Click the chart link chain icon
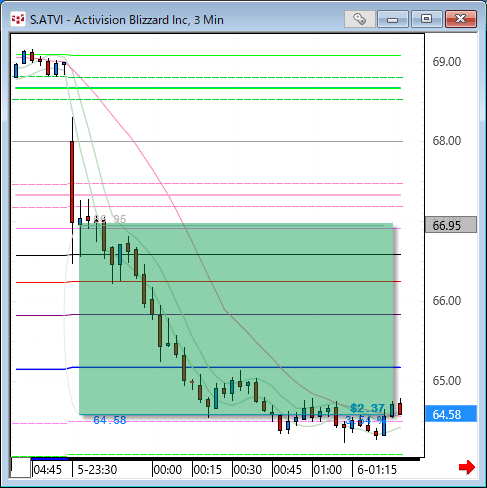Screen dimensions: 487x488 pyautogui.click(x=359, y=19)
